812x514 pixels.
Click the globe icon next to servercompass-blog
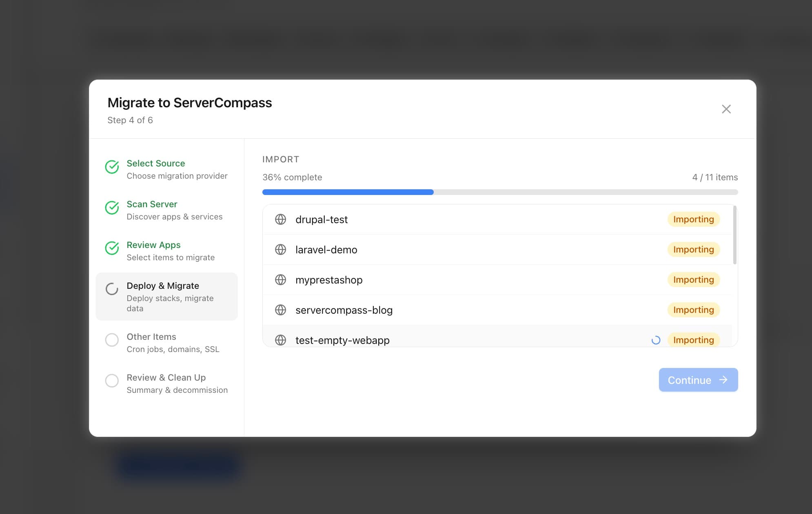tap(280, 310)
